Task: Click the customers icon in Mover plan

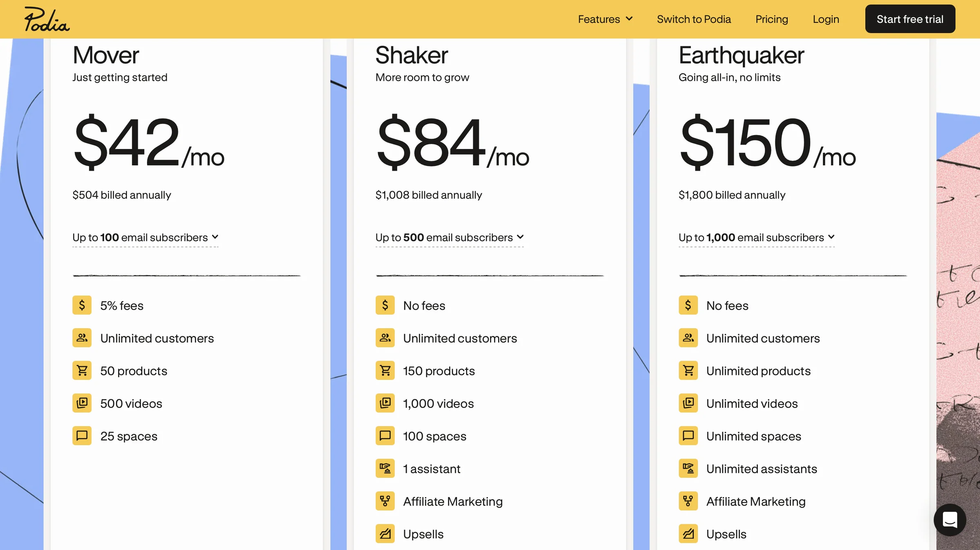Action: point(82,338)
